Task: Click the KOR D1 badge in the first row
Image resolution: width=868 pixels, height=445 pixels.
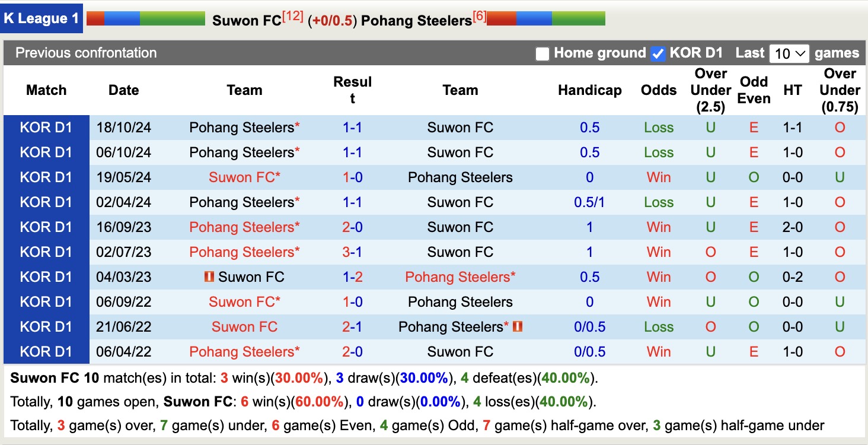Action: (x=46, y=127)
